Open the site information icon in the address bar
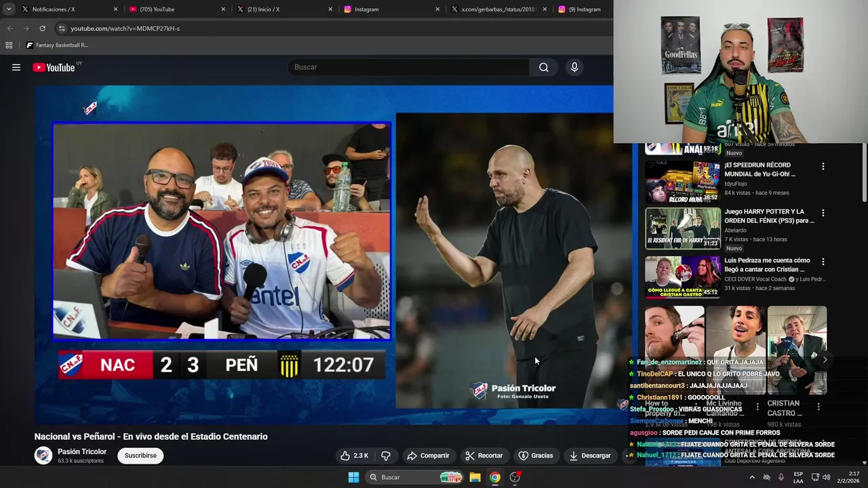868x488 pixels. coord(62,28)
